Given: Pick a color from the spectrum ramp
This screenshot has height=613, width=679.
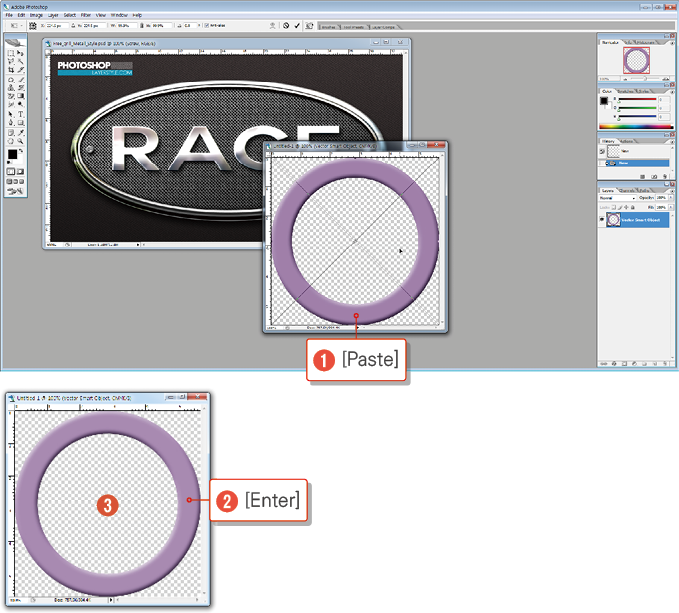Looking at the screenshot, I should 636,127.
